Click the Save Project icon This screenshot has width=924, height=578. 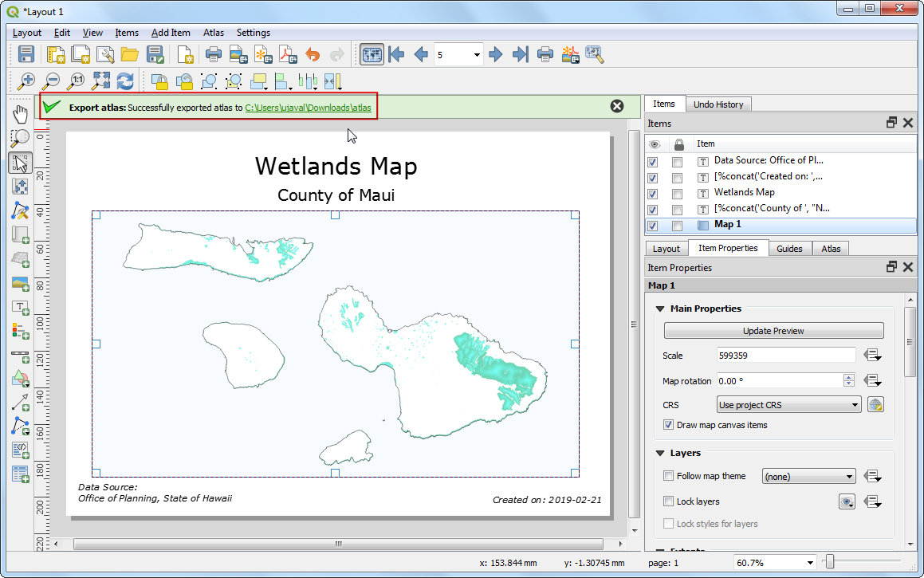tap(26, 54)
